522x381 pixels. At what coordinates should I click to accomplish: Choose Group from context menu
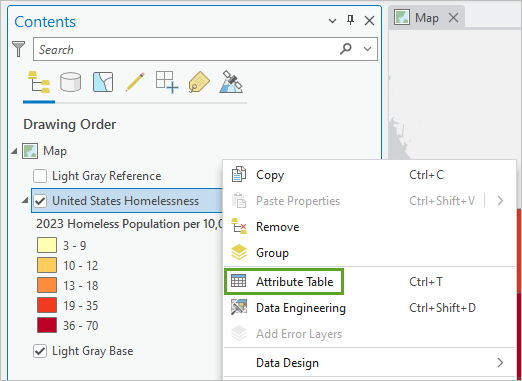(x=369, y=253)
